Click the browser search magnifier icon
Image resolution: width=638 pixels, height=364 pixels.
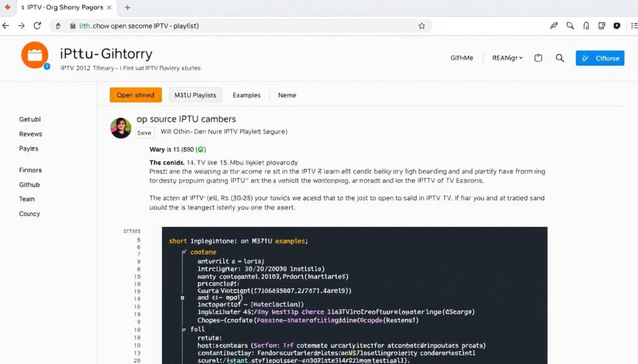pos(570,26)
